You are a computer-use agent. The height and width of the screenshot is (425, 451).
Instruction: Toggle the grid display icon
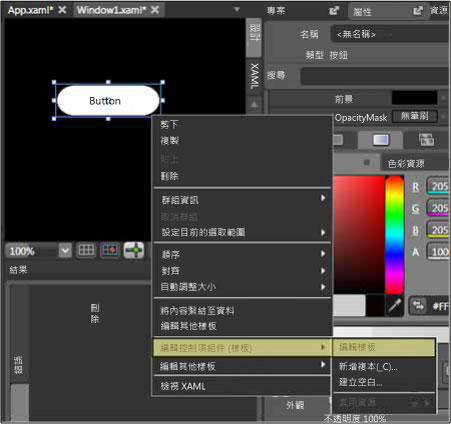coord(86,250)
